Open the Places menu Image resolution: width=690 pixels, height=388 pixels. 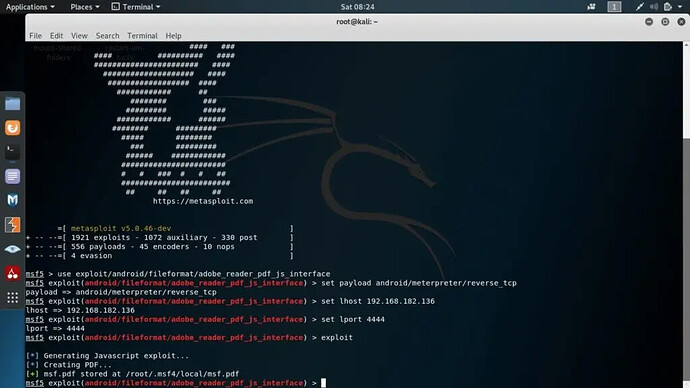coord(85,7)
